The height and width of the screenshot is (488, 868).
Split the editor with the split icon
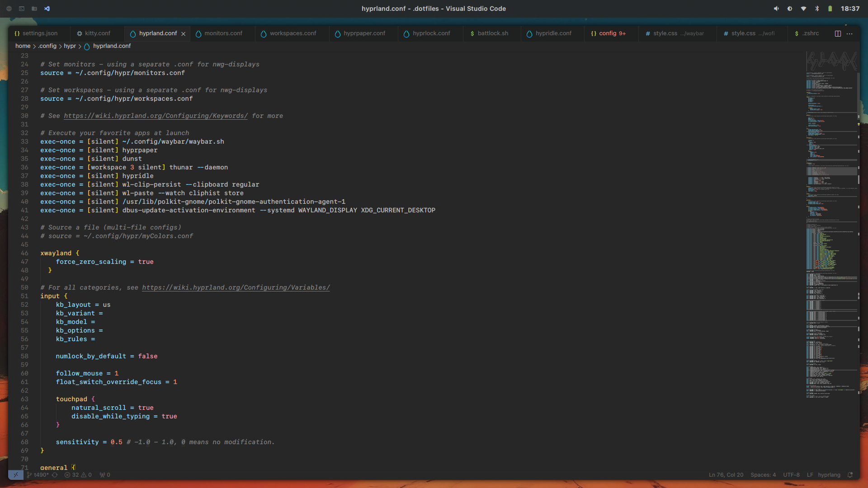click(838, 33)
